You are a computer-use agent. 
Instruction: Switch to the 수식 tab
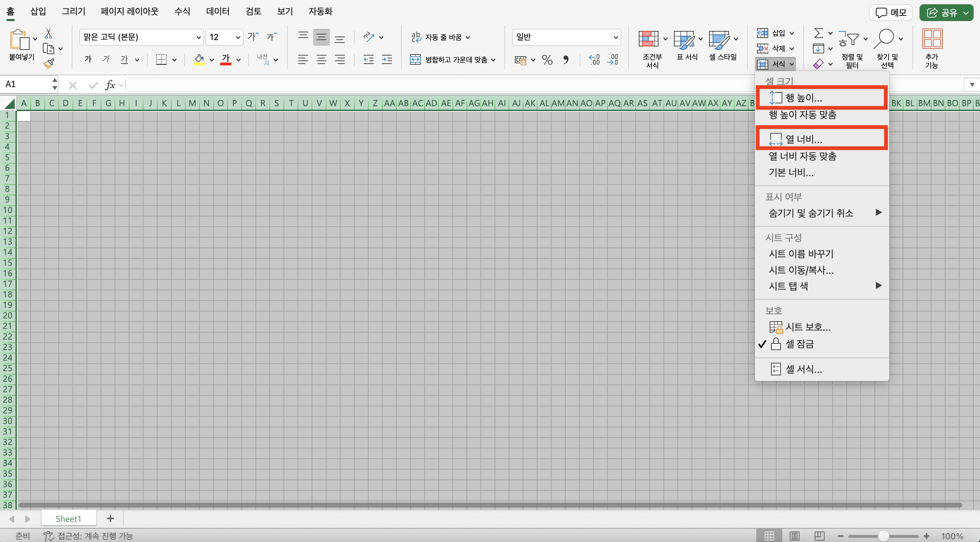(x=182, y=11)
